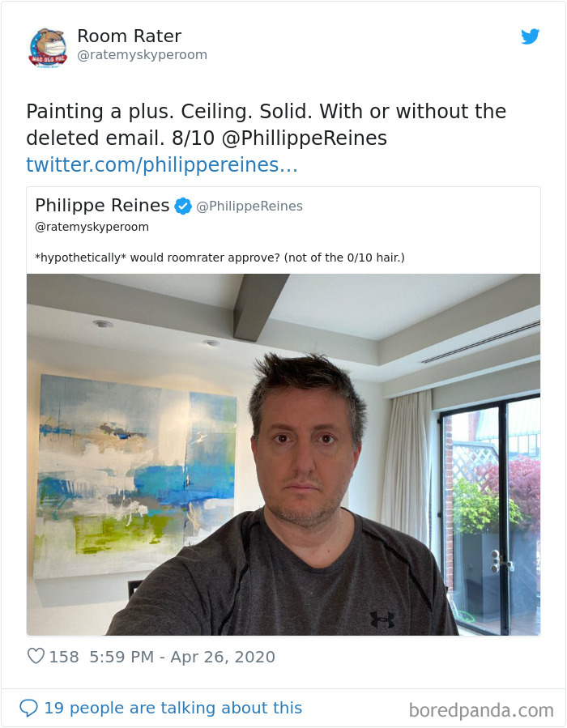
Task: Follow the twitter.com/philippereines link
Action: point(162,165)
